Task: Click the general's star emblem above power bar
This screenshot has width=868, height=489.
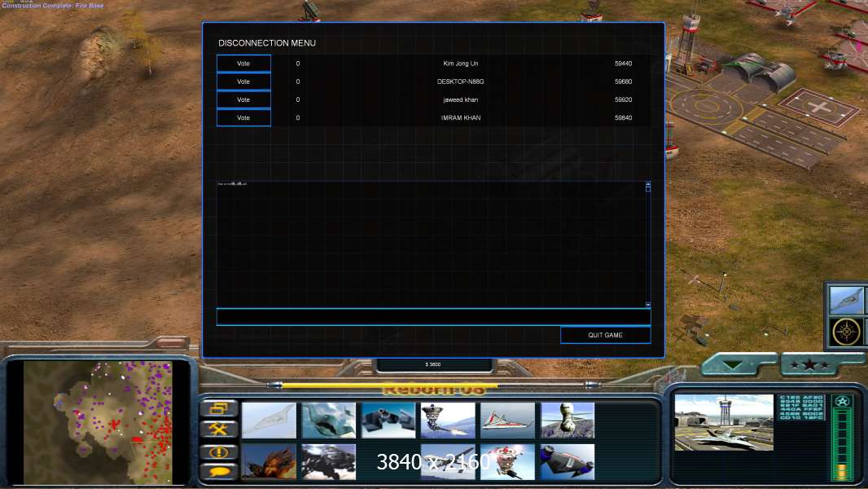Action: (x=843, y=402)
